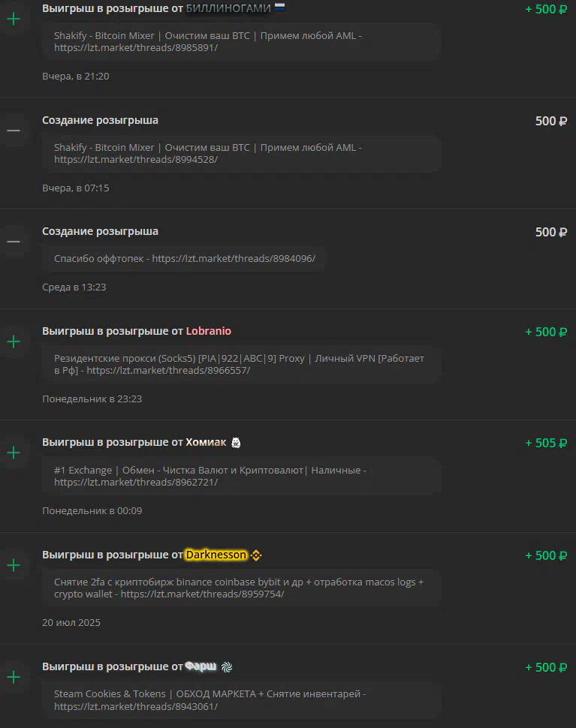The width and height of the screenshot is (576, 728).
Task: Click the plus icon beside Фарш win
Action: [x=14, y=677]
